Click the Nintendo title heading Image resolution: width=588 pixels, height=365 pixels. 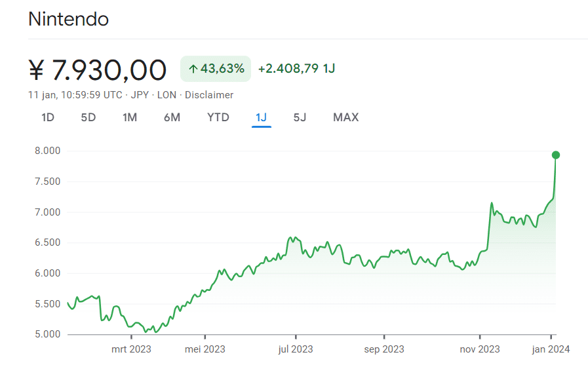(x=68, y=19)
